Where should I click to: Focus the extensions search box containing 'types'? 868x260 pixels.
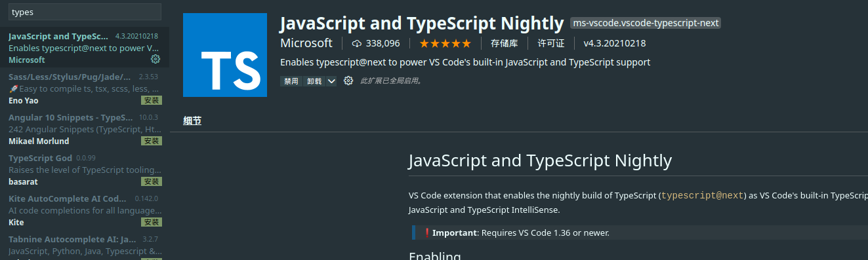click(85, 12)
